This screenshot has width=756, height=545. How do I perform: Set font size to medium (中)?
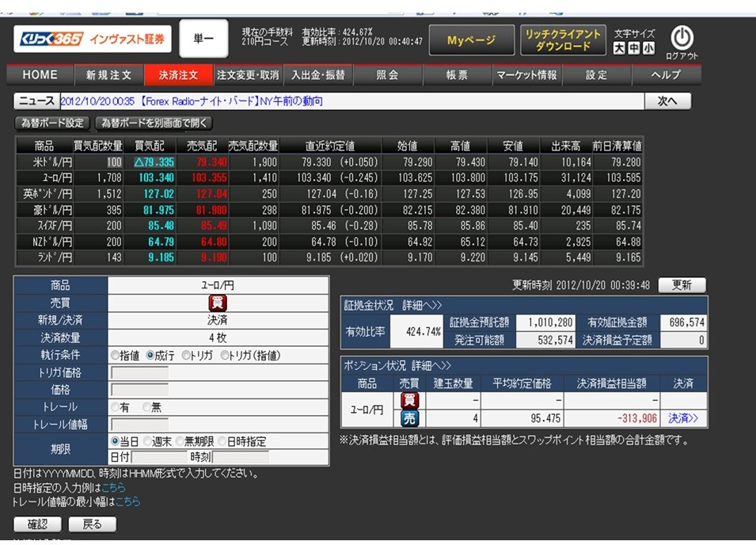634,48
